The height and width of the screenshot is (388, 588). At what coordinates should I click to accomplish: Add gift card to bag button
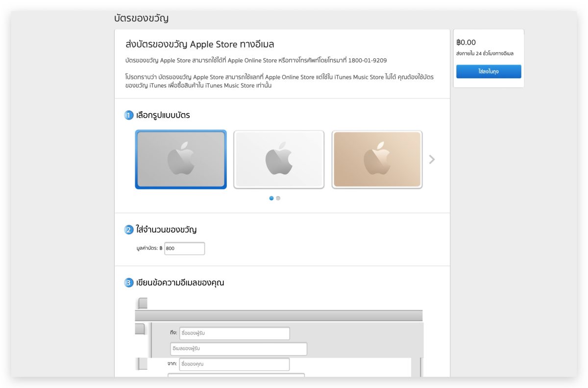coord(489,72)
